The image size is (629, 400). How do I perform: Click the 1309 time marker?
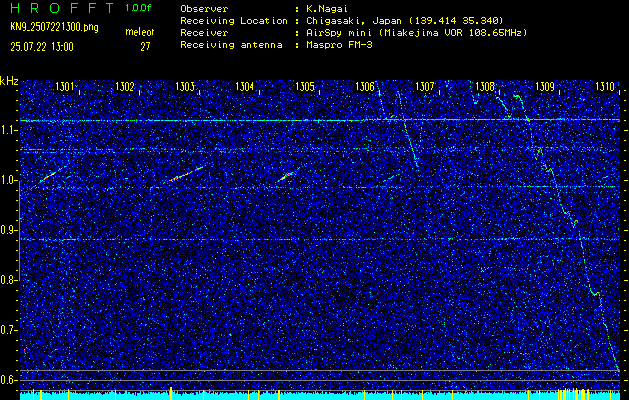[x=545, y=87]
